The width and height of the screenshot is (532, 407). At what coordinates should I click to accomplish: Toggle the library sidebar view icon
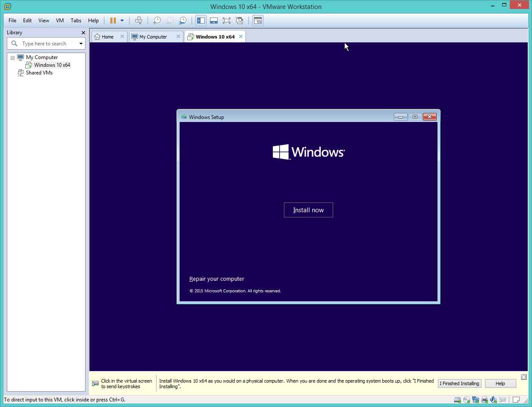point(201,21)
